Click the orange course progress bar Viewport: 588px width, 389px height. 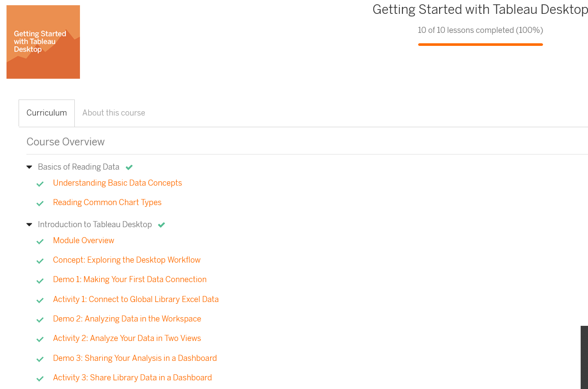[x=480, y=44]
